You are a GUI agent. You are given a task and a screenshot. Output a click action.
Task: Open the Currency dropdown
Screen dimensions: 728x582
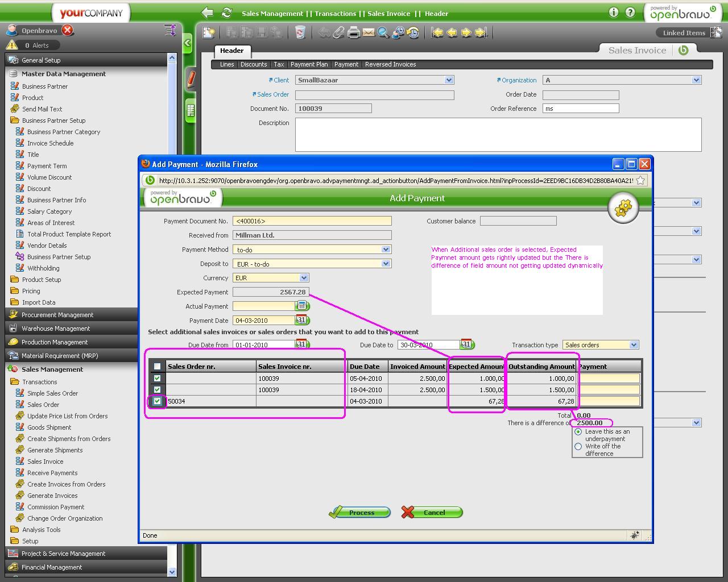(x=304, y=278)
